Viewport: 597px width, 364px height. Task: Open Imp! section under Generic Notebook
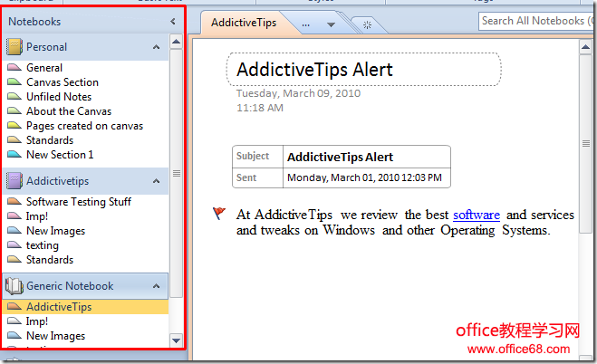37,321
